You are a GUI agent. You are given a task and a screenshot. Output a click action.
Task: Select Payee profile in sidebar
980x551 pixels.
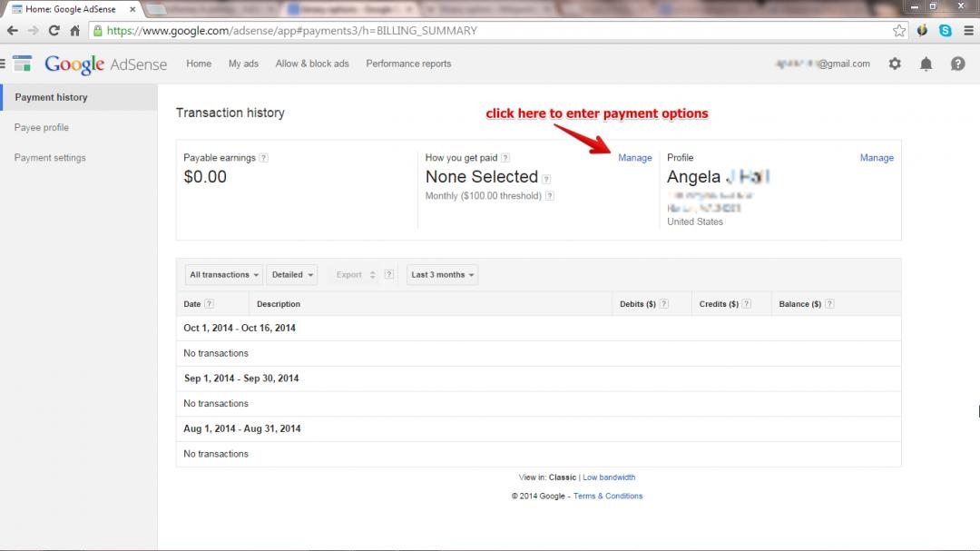(41, 128)
